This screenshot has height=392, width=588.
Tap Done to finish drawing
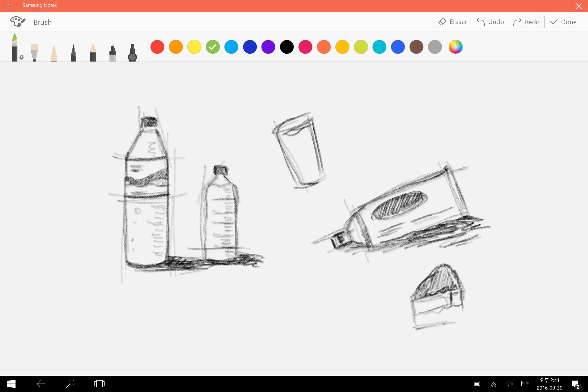tap(563, 22)
